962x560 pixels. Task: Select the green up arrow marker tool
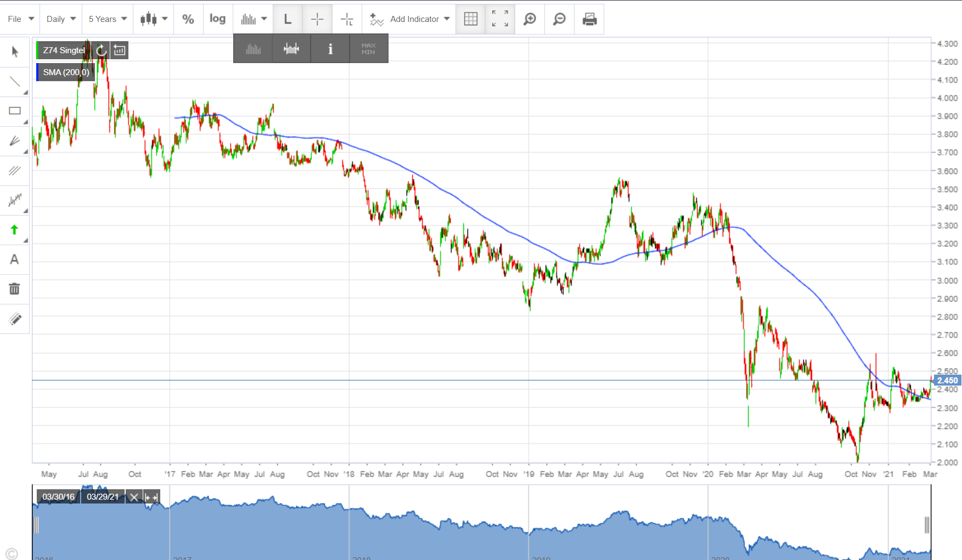coord(15,229)
